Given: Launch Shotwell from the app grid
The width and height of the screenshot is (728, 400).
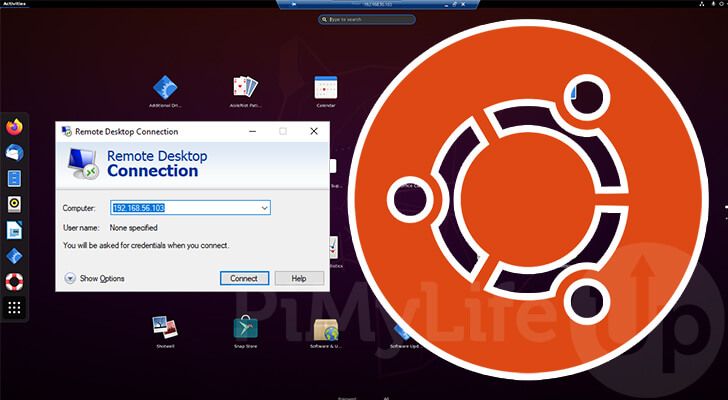Looking at the screenshot, I should click(165, 327).
